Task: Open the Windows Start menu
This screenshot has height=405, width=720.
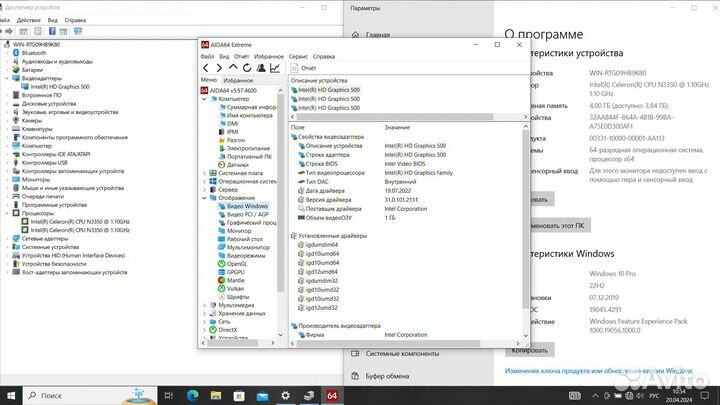Action: [x=11, y=395]
